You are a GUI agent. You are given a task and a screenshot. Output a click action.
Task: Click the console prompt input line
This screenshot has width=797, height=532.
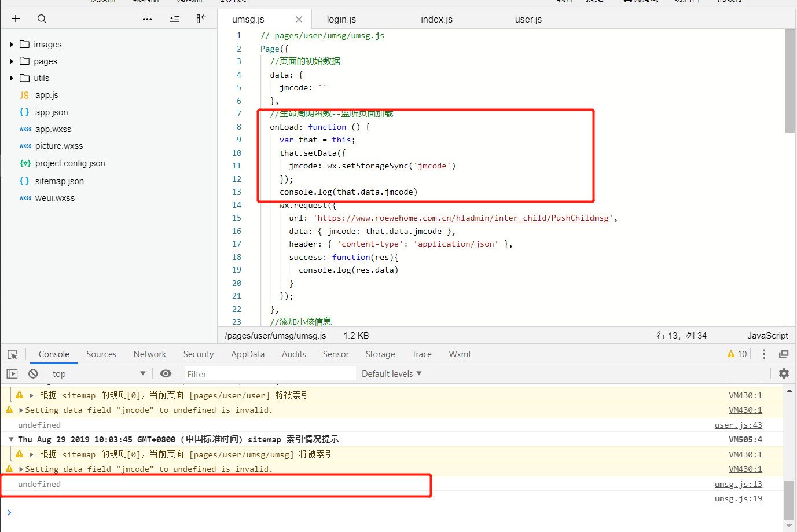394,512
